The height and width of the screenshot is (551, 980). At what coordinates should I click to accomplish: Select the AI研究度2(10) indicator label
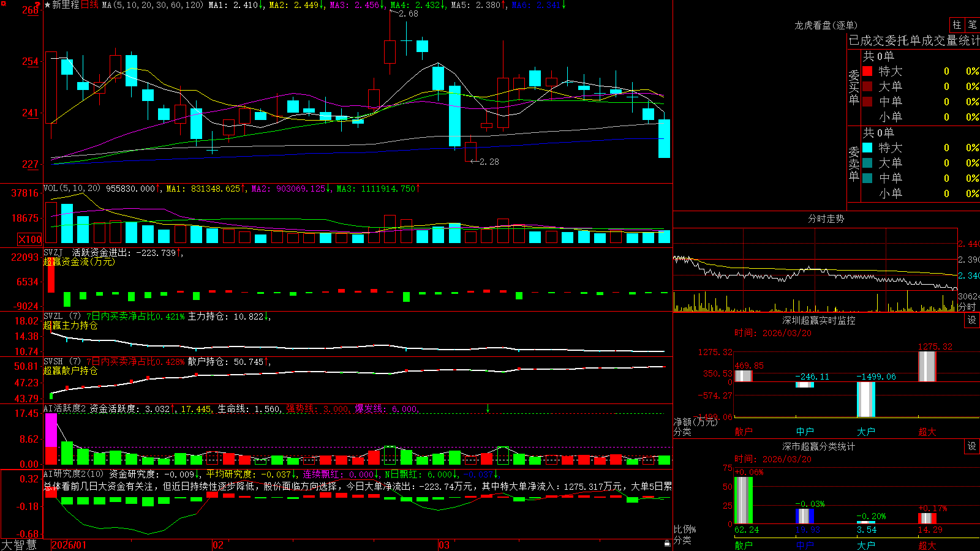point(73,474)
